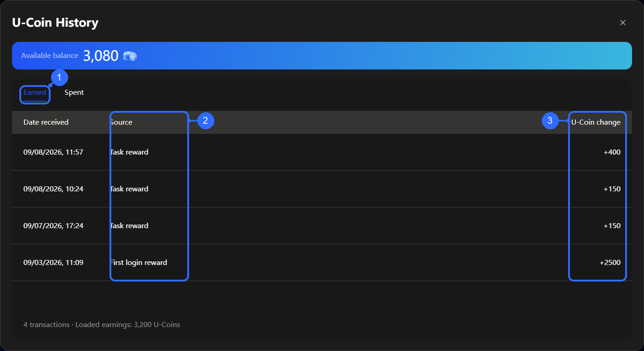644x351 pixels.
Task: Click the U-Coin icon beside balance
Action: 130,56
